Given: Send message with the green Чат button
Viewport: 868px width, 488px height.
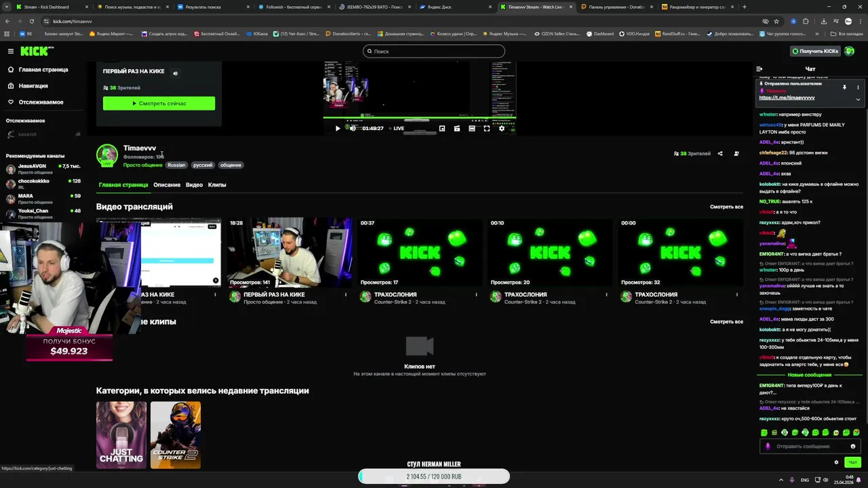Looking at the screenshot, I should pyautogui.click(x=853, y=462).
